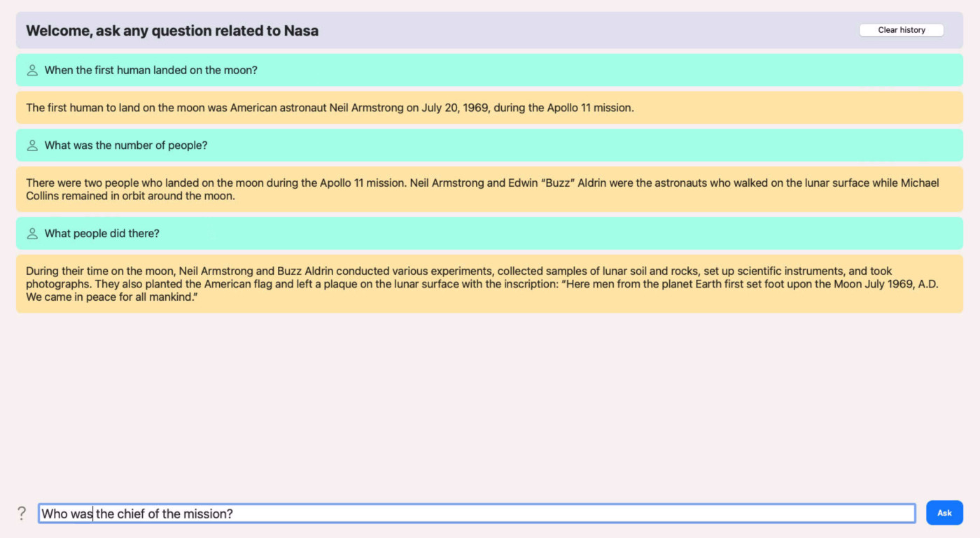Click user icon beside "What was the number of people?"

click(x=32, y=146)
